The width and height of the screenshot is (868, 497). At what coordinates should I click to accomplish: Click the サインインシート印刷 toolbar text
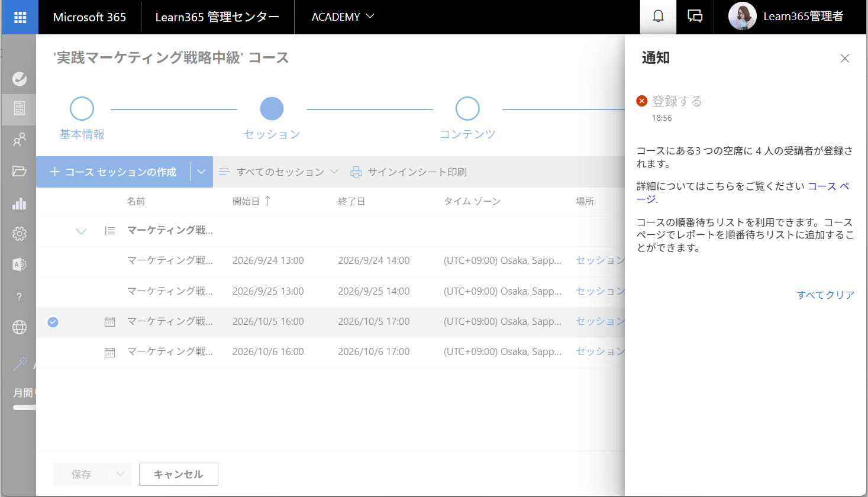(417, 172)
